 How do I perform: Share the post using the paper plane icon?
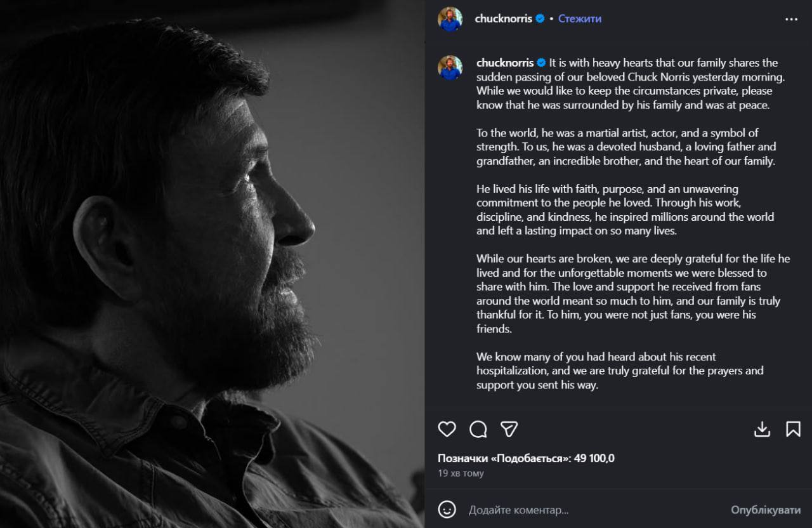509,429
